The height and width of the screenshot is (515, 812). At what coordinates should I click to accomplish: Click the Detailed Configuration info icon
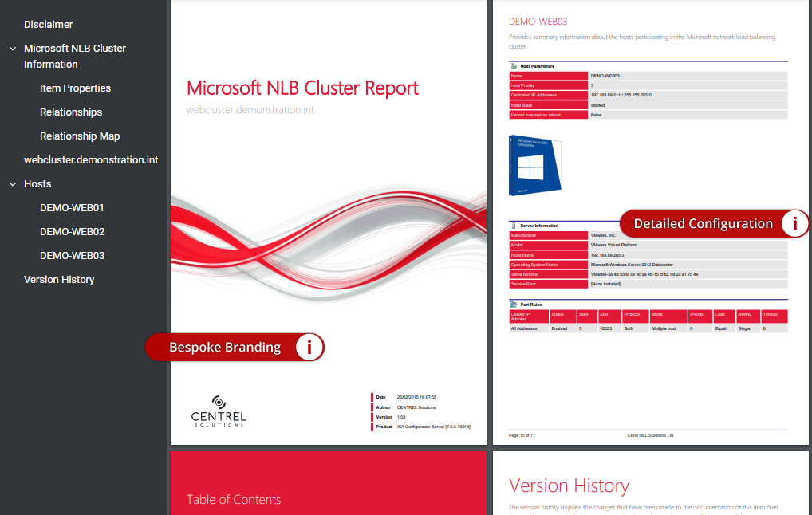(x=794, y=223)
